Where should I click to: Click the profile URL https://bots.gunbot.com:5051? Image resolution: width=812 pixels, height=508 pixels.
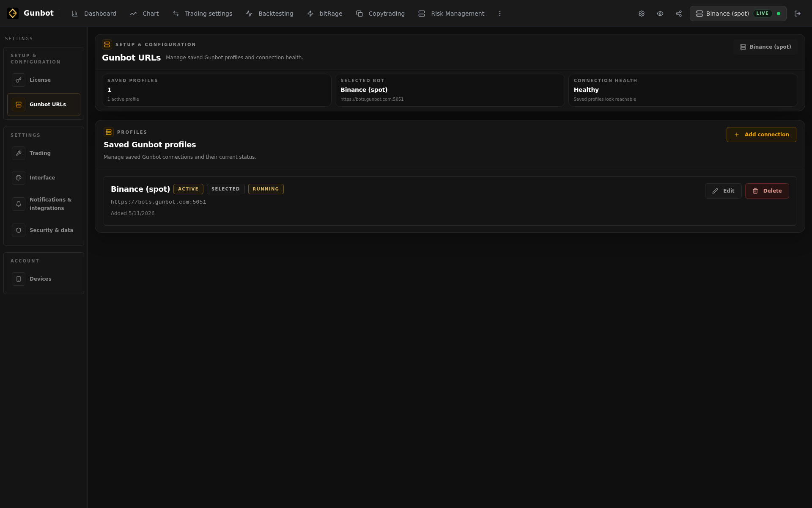tap(159, 202)
